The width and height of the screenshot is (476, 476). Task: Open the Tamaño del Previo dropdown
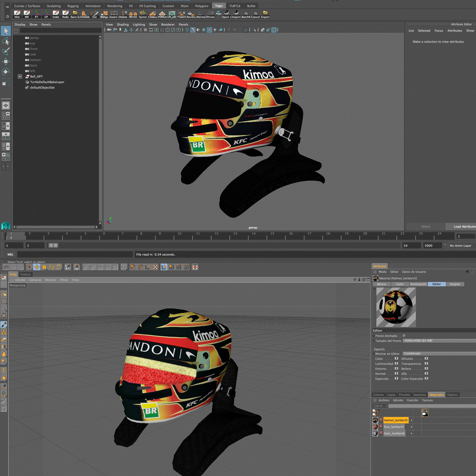pos(439,341)
